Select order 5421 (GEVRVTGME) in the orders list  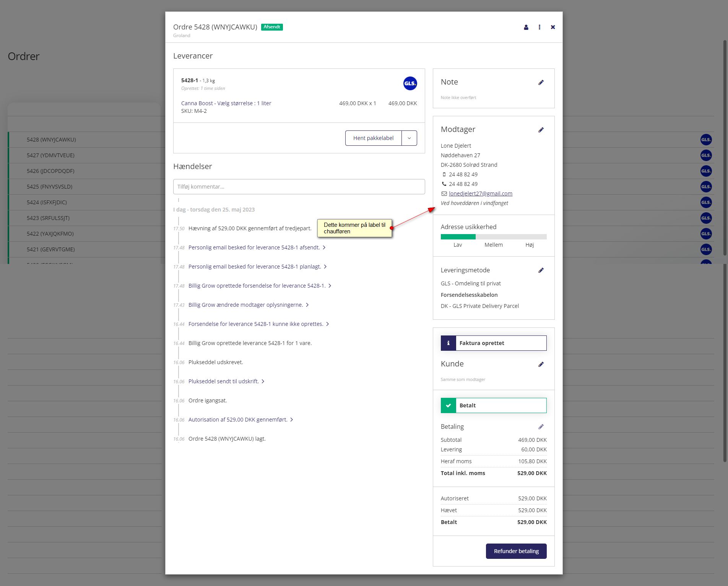pos(51,249)
